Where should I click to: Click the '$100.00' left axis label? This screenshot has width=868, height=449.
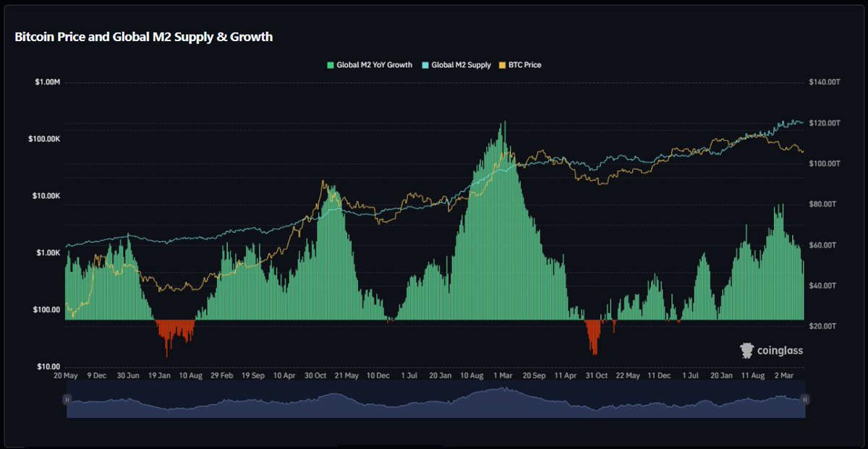(x=47, y=310)
